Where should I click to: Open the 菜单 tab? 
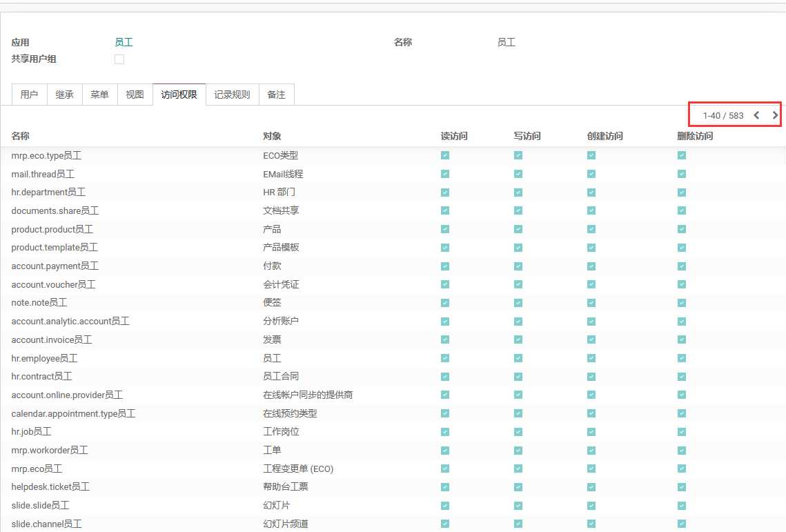click(x=100, y=95)
